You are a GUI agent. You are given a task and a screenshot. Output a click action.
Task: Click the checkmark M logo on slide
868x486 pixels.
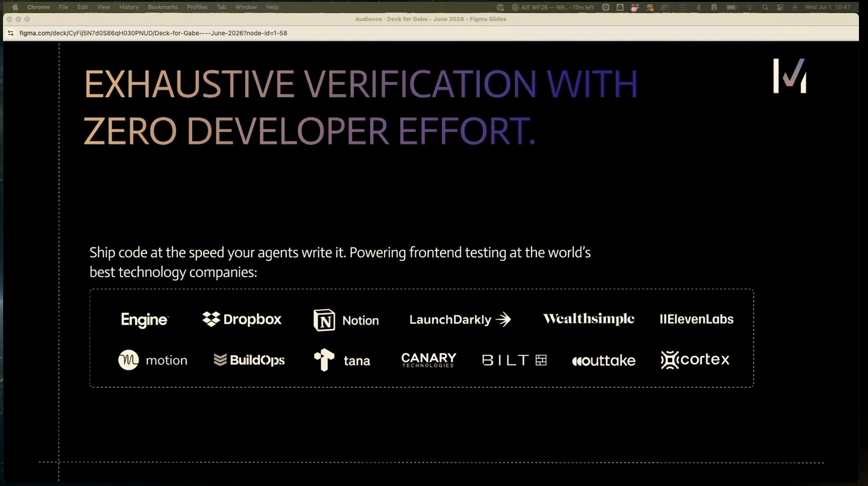(790, 76)
